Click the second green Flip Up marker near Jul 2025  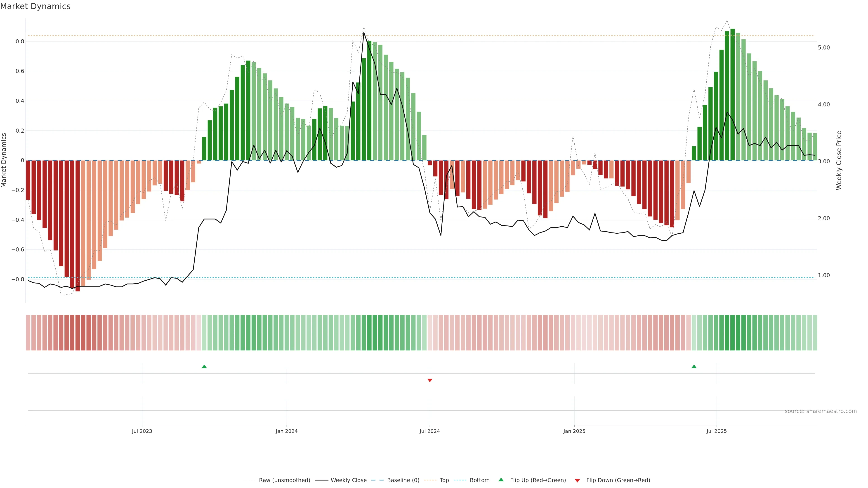(694, 366)
